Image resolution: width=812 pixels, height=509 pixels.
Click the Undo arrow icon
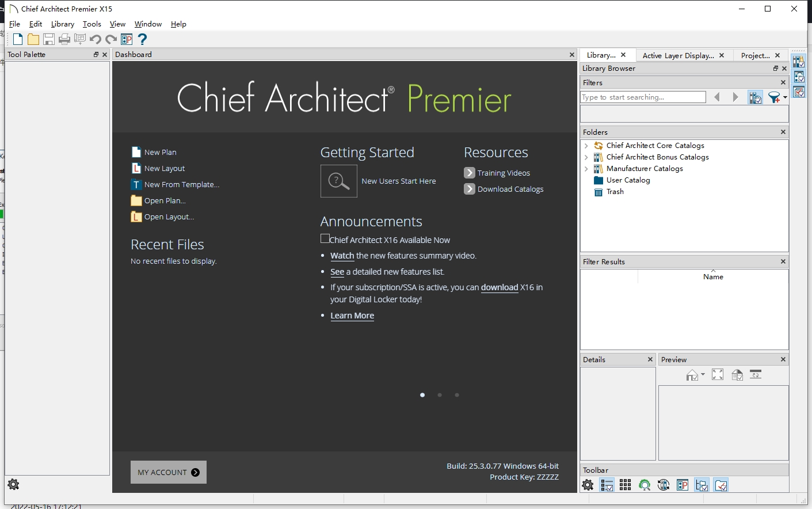pyautogui.click(x=96, y=39)
